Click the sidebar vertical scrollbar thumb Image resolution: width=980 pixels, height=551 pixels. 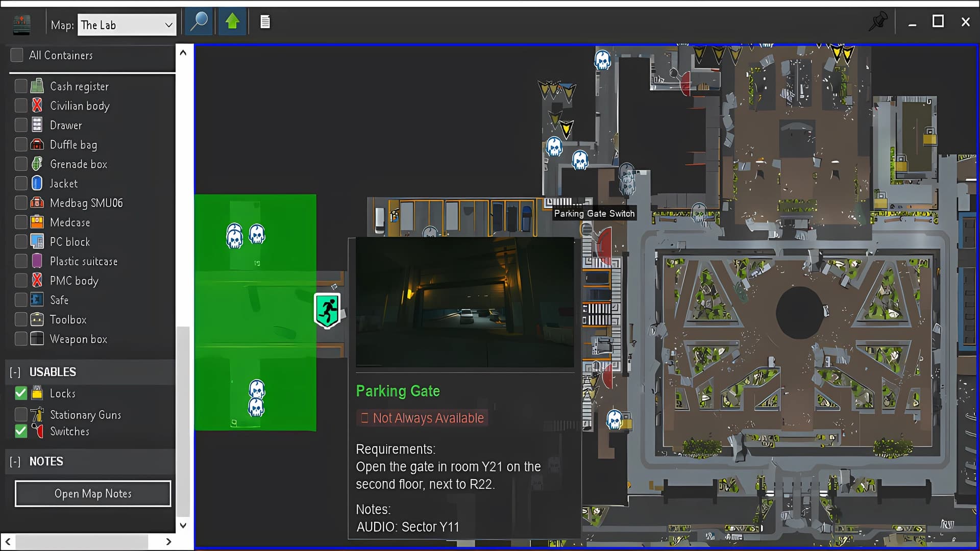coord(183,421)
